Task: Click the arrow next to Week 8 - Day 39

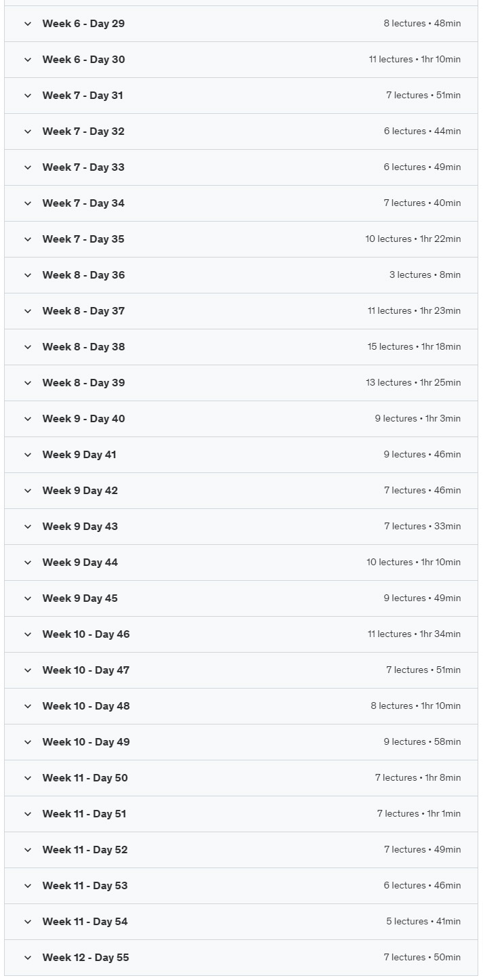Action: (28, 383)
